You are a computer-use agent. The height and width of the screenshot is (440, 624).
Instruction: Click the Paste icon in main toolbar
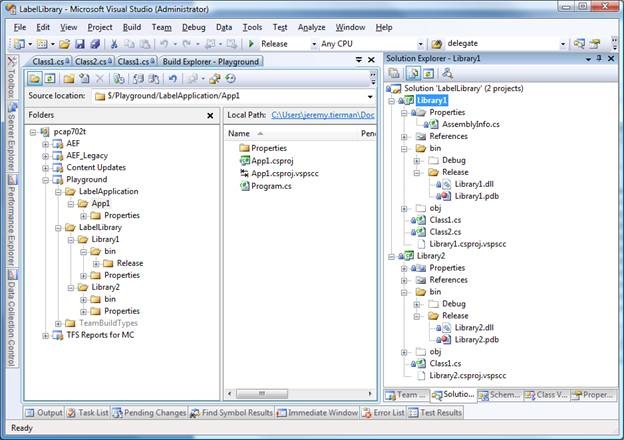(145, 44)
